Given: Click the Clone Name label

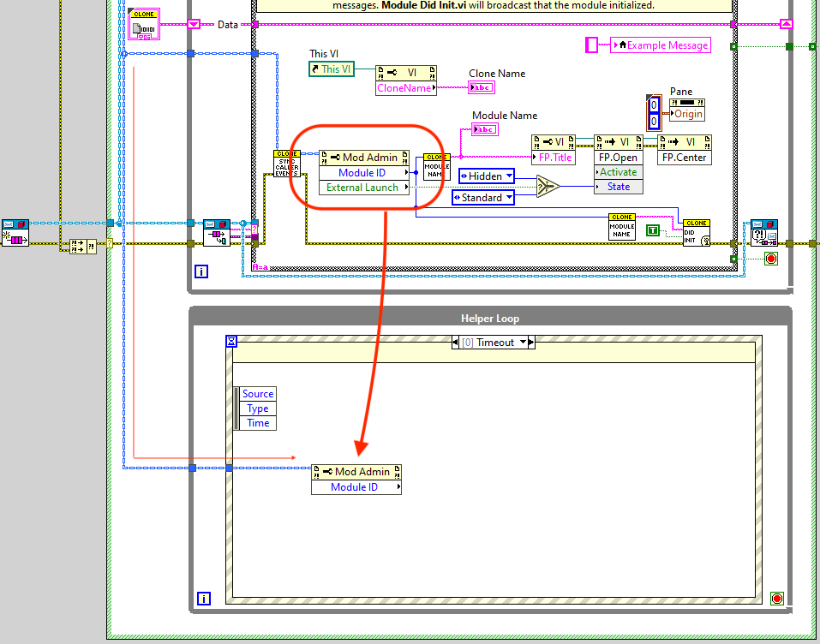Looking at the screenshot, I should (x=497, y=74).
